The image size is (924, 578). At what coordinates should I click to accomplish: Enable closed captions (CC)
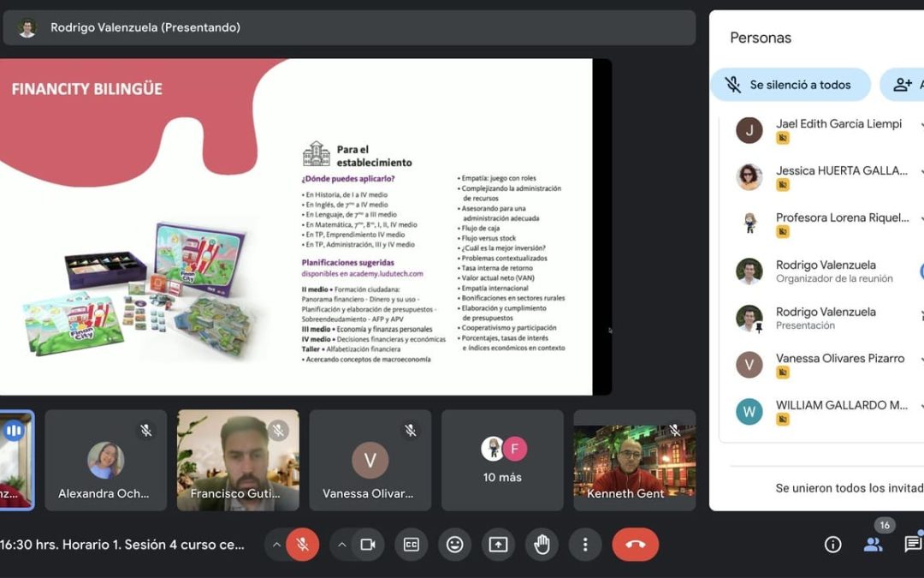(x=412, y=545)
